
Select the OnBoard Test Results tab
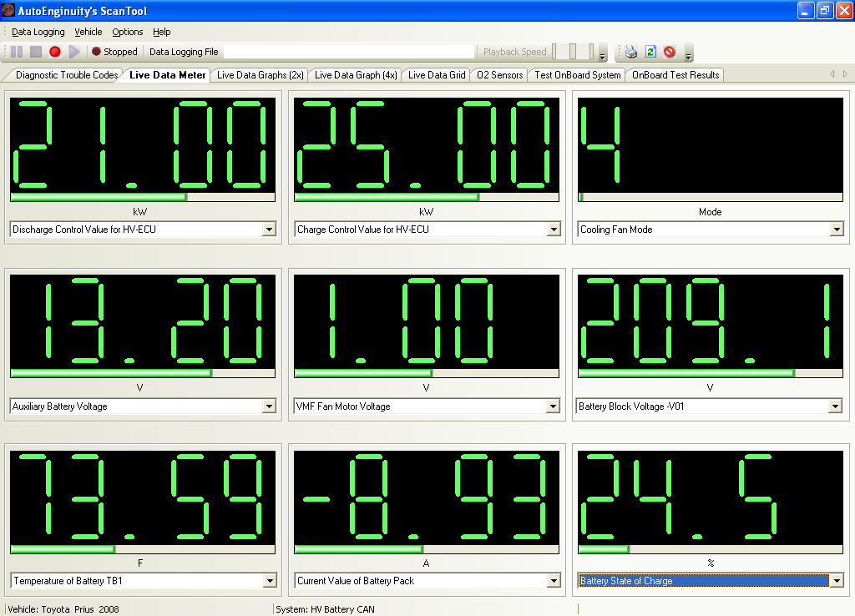point(675,75)
